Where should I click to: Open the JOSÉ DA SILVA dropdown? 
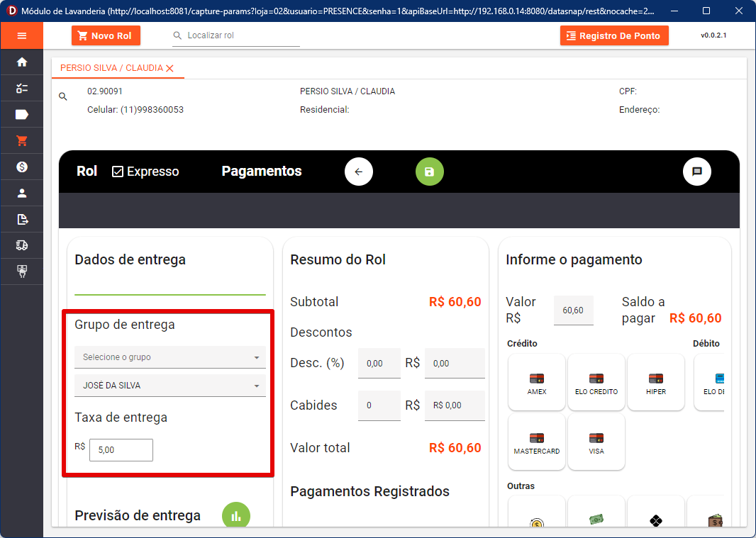click(170, 385)
